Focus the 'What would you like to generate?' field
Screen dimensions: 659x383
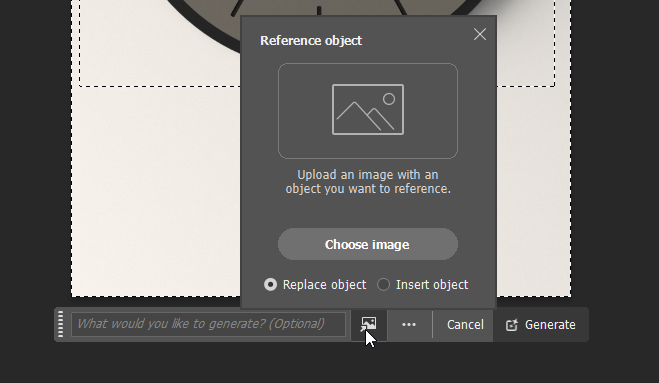tap(208, 324)
